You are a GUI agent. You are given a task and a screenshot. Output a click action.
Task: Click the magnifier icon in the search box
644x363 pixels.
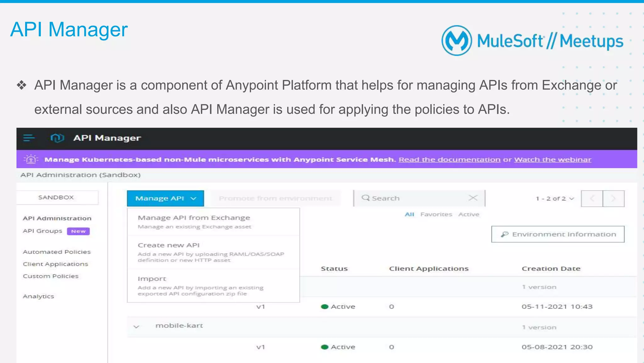pos(365,198)
